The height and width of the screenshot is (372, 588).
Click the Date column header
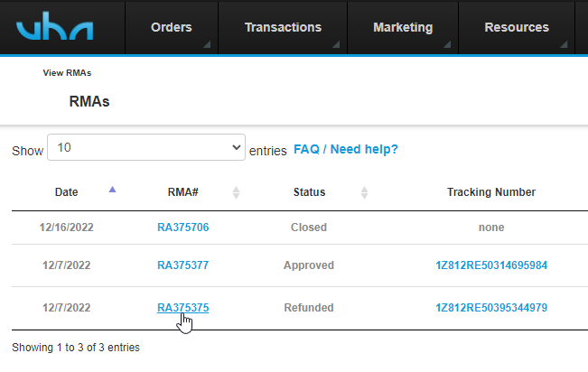(x=66, y=192)
